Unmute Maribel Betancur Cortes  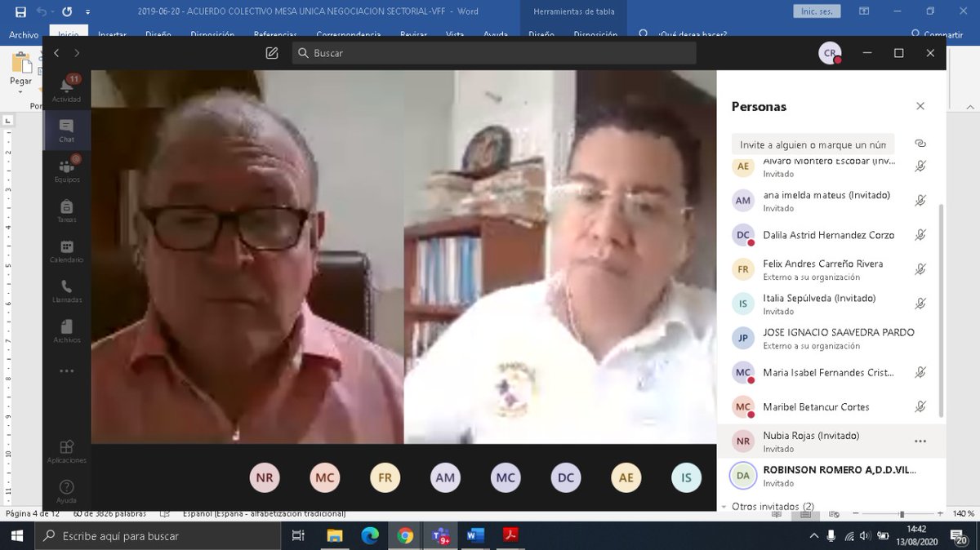pos(921,406)
